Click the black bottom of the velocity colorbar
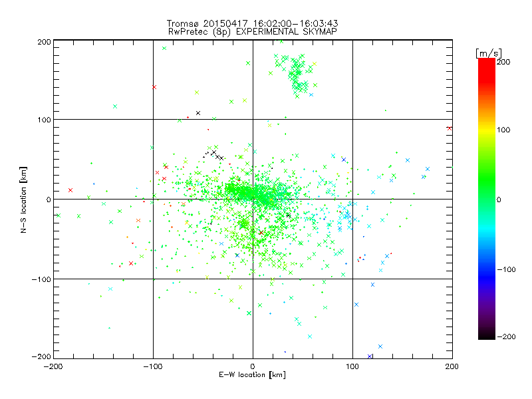This screenshot has width=532, height=399. (487, 334)
